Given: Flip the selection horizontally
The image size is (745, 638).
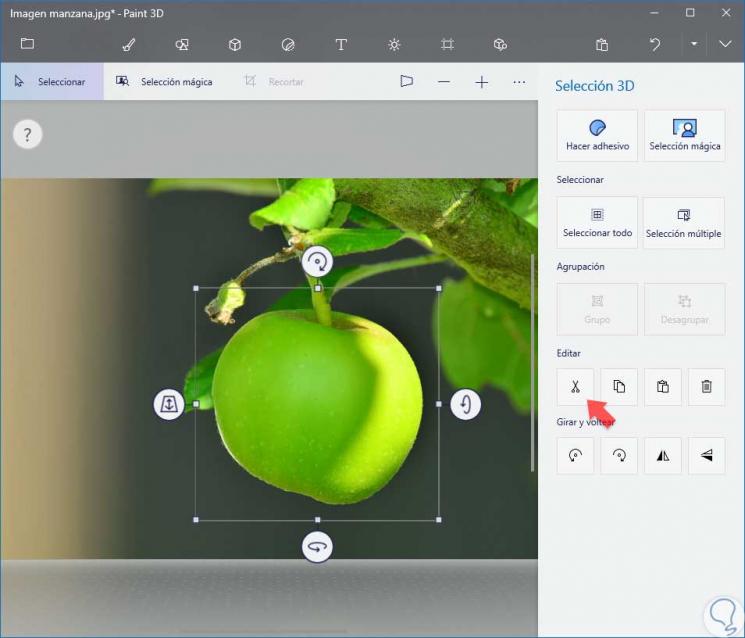Looking at the screenshot, I should [662, 455].
